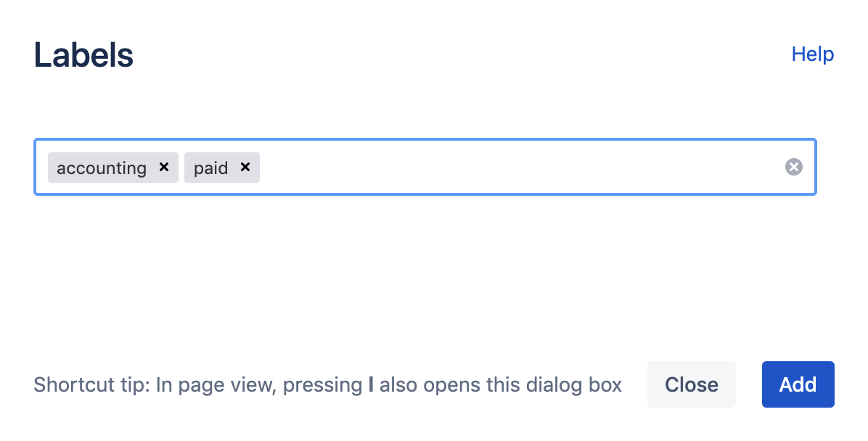Screen dimensions: 868x441
Task: Remove the accounting label via its x icon
Action: click(x=164, y=168)
